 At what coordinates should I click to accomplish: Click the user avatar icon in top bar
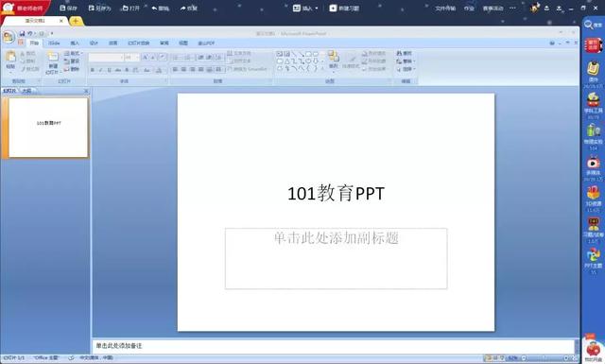coord(534,8)
